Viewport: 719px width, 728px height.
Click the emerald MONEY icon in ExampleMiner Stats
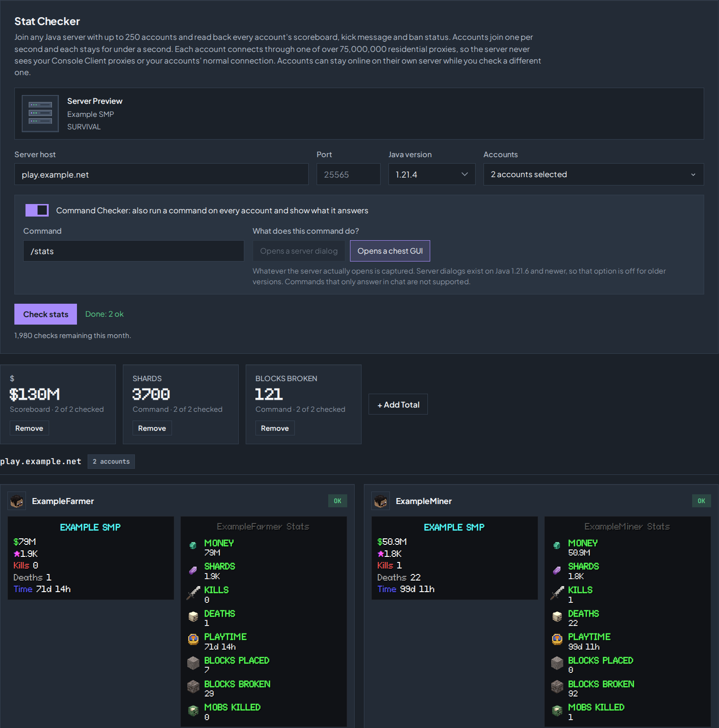click(557, 545)
